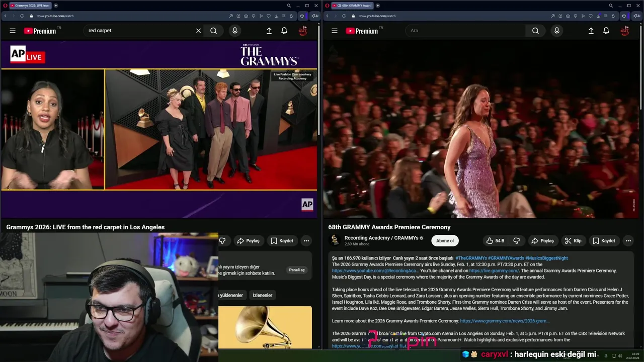Image resolution: width=644 pixels, height=362 pixels.
Task: Start voice search in left YouTube window
Action: click(x=234, y=31)
